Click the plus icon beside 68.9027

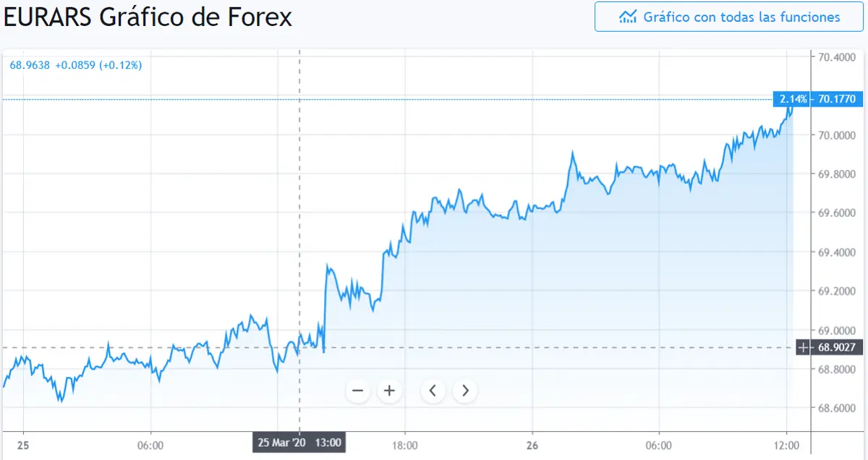click(x=804, y=348)
